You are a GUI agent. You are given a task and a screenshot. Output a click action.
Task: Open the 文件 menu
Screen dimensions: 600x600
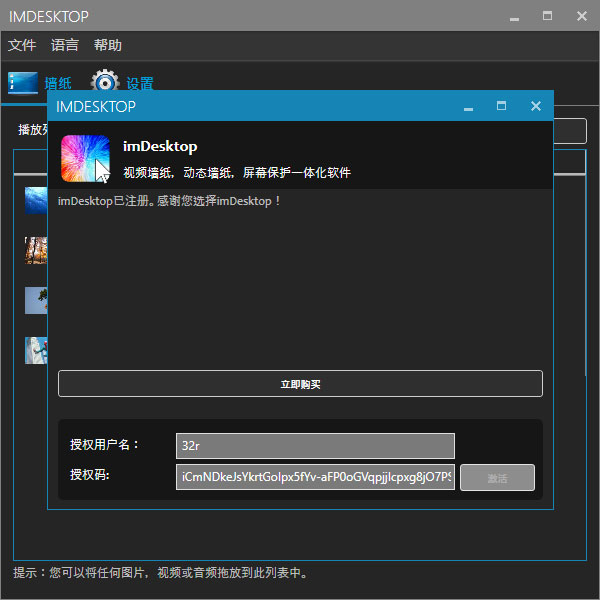[22, 45]
